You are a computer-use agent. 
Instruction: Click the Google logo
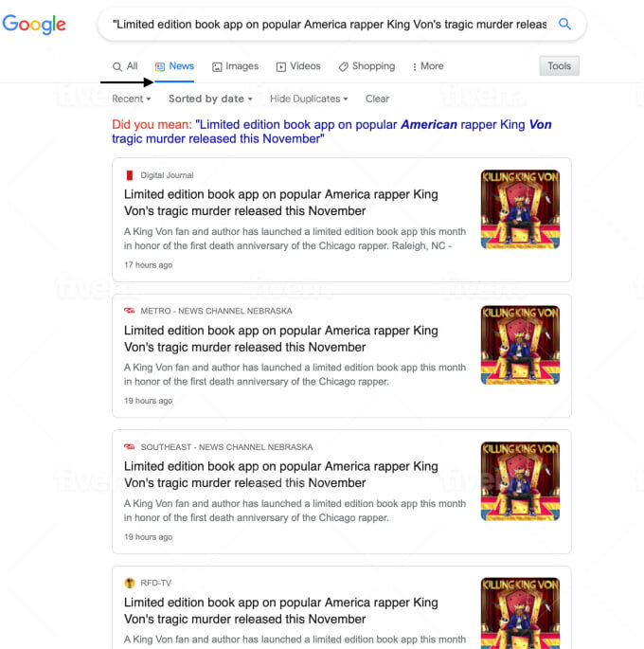click(34, 25)
